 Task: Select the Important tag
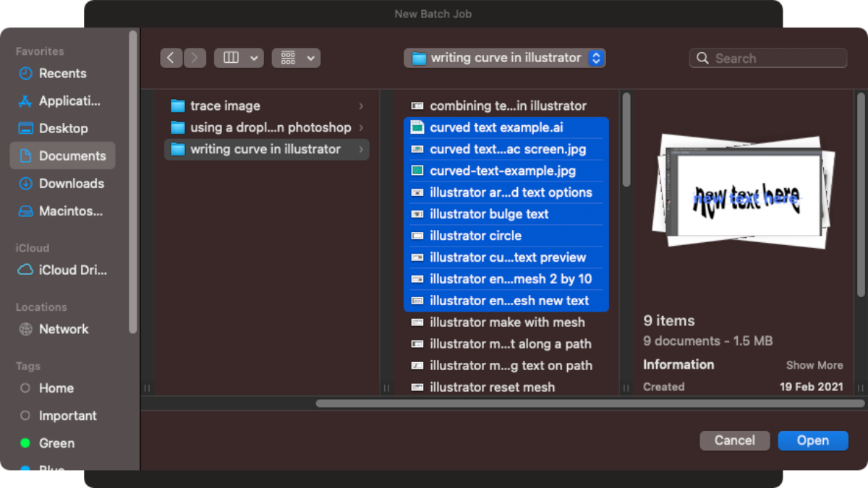(x=62, y=416)
